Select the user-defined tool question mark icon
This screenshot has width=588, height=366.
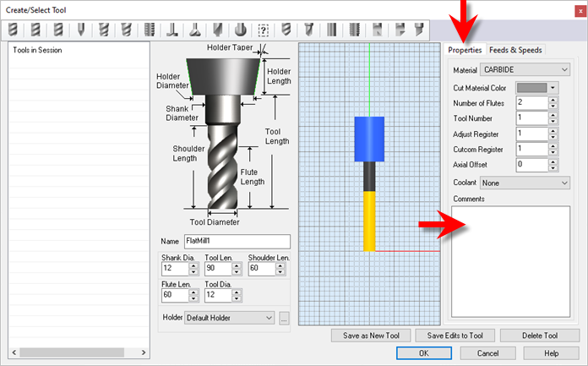pyautogui.click(x=264, y=30)
